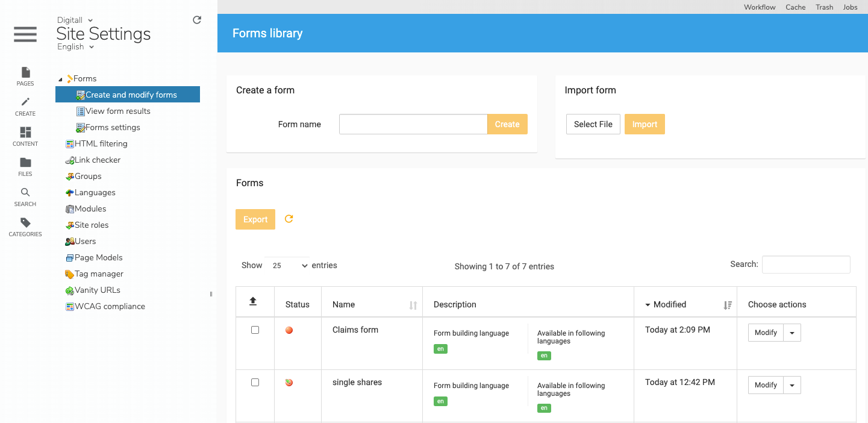Click the Select File button

coord(593,124)
